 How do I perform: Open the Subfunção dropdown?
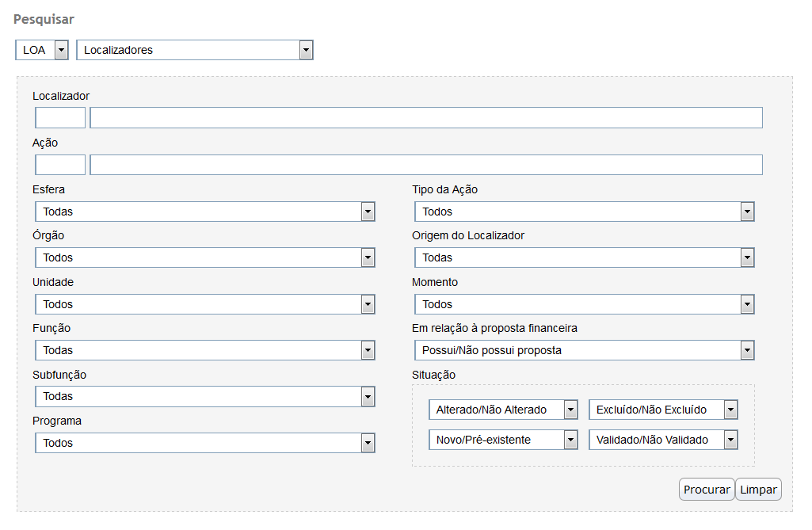click(x=204, y=396)
